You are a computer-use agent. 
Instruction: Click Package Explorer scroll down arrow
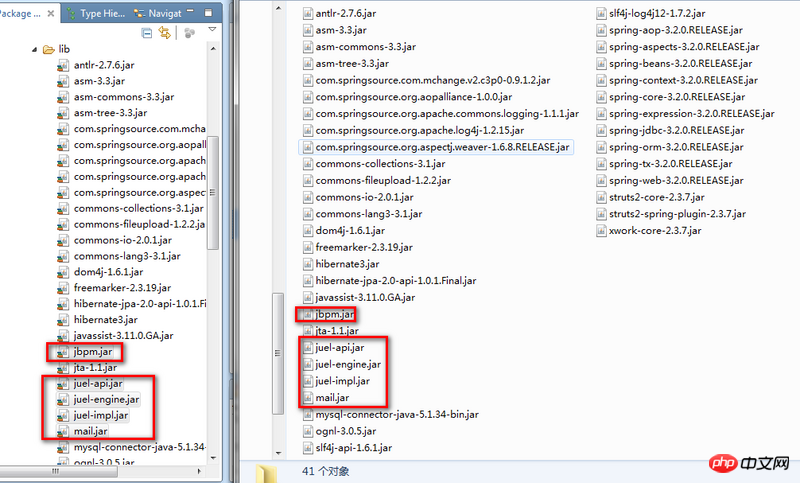pos(213,458)
